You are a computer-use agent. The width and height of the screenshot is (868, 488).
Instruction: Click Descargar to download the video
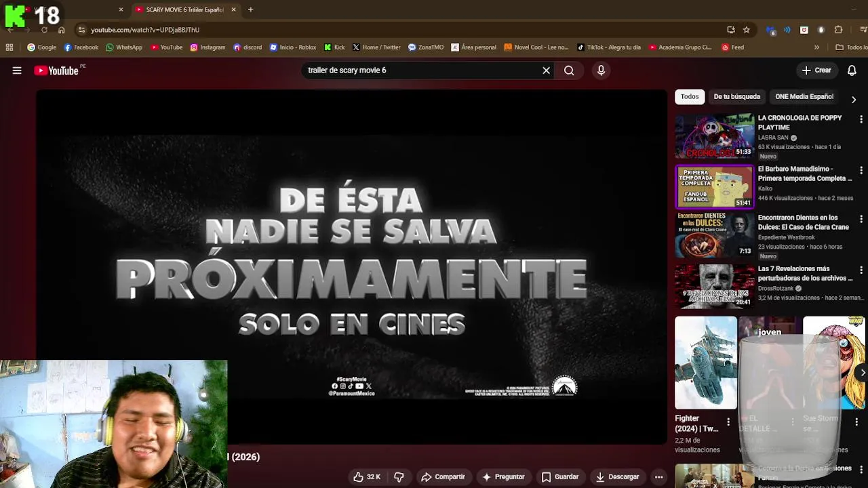pos(618,477)
